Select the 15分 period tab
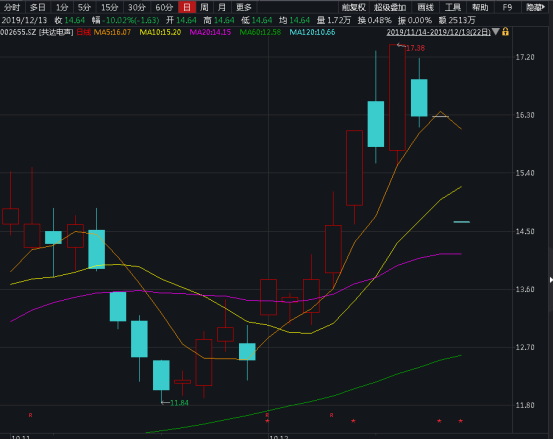The width and height of the screenshot is (554, 440). 109,7
